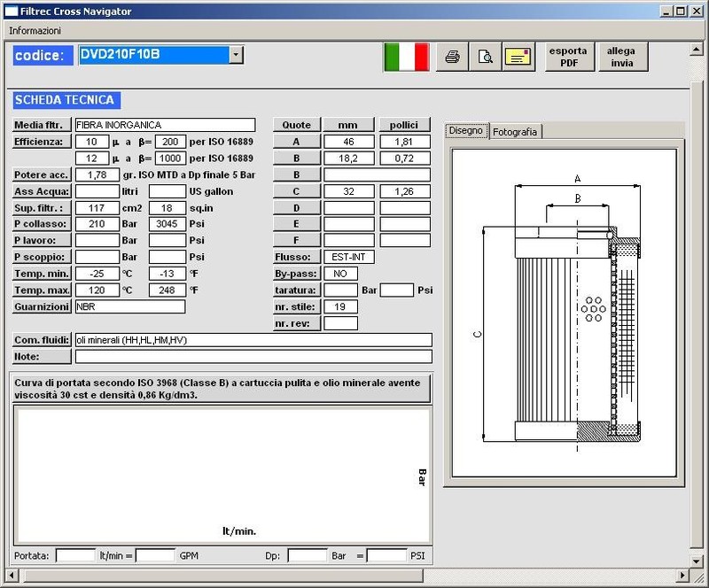Click the yellow envelope mail icon
This screenshot has height=588, width=709.
[x=518, y=57]
